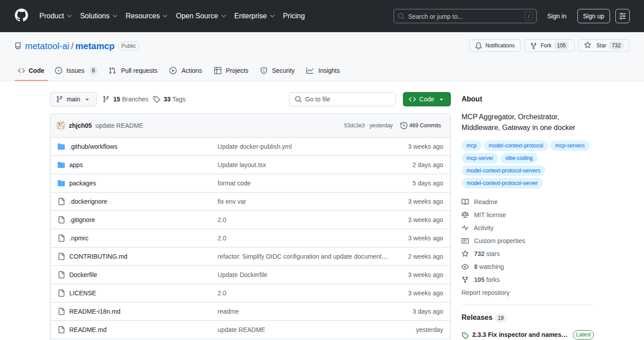Click the tag icon beside release 2.3.3
This screenshot has width=644, height=340.
tap(465, 335)
